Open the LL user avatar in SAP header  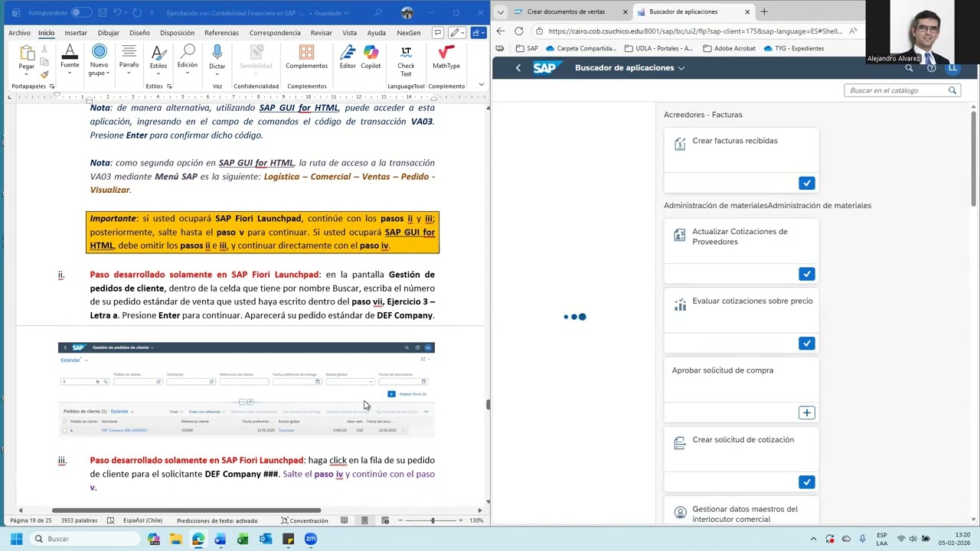(952, 68)
